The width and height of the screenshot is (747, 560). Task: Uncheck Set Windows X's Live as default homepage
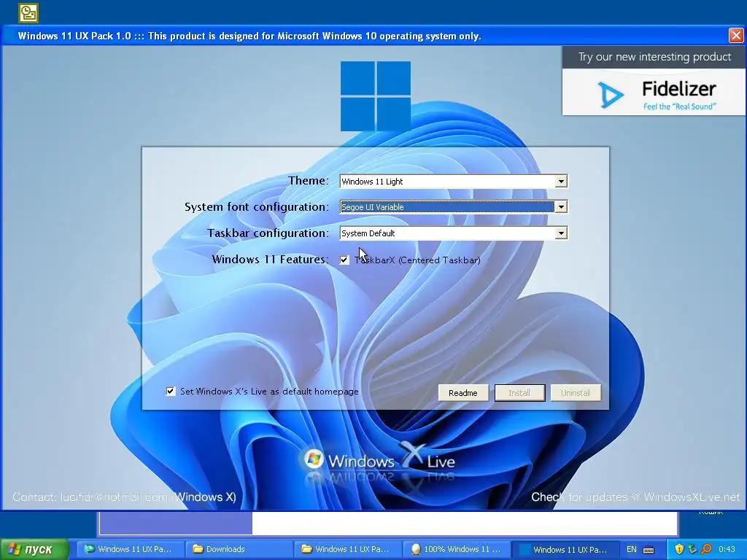pos(170,391)
